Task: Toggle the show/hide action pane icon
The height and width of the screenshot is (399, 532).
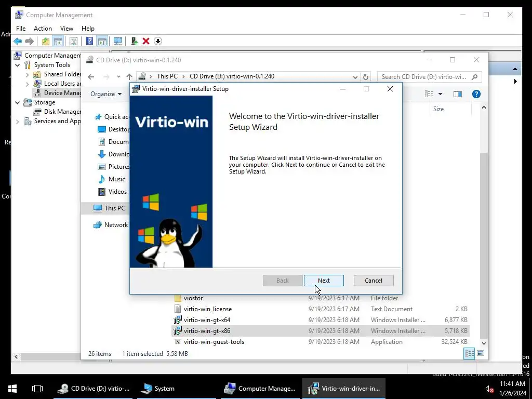Action: [102, 42]
